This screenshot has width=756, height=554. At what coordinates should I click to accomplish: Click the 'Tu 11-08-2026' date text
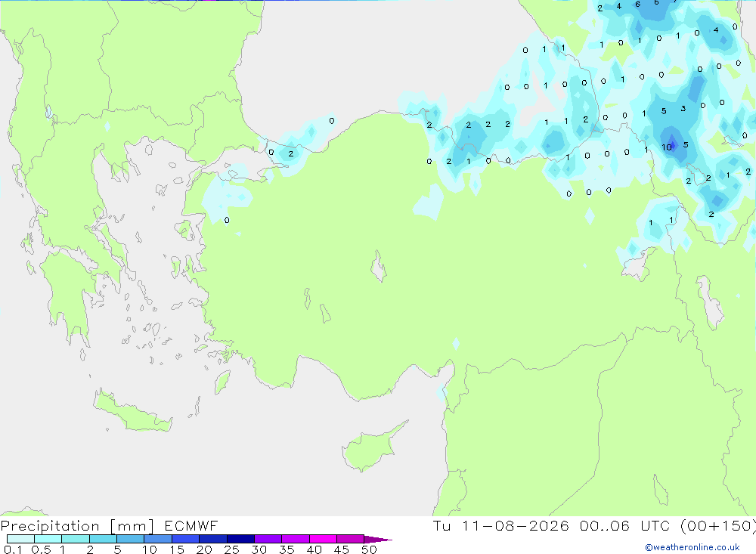pyautogui.click(x=500, y=525)
